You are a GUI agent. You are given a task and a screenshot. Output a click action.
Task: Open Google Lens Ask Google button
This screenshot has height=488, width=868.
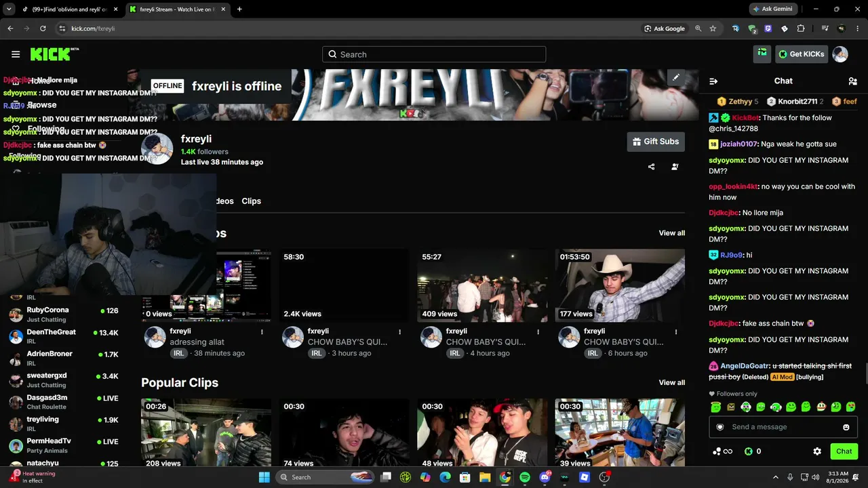665,28
